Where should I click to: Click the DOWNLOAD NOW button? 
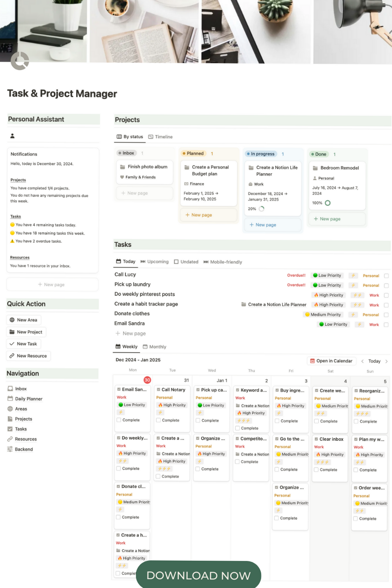198,575
